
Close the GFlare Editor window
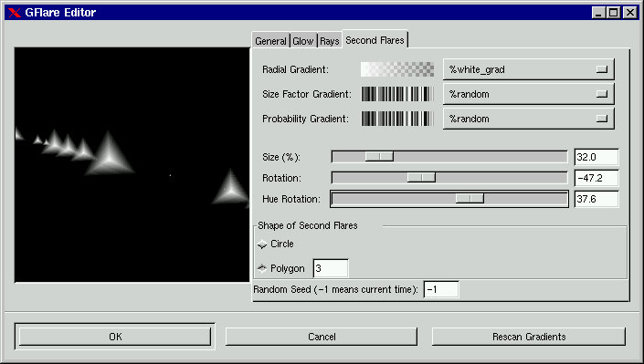629,12
